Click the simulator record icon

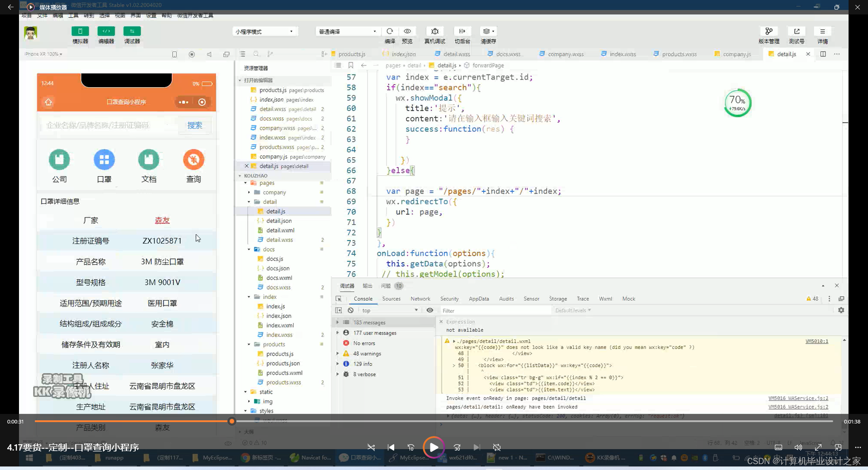(192, 54)
